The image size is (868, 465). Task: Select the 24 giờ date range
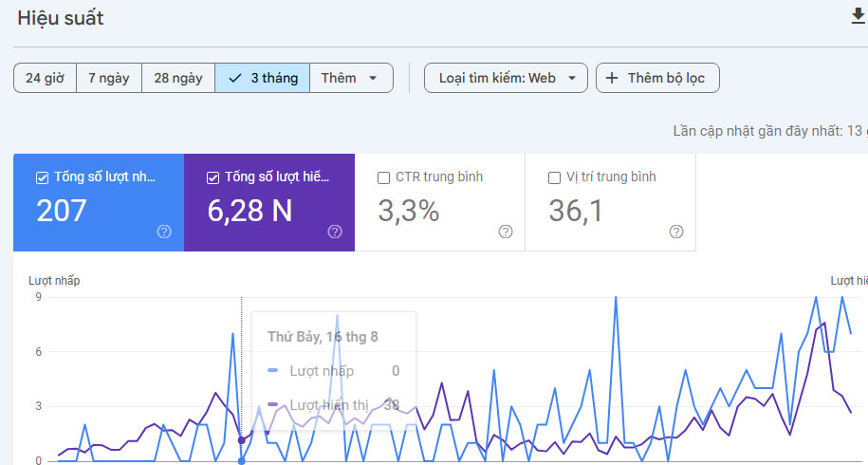click(45, 78)
